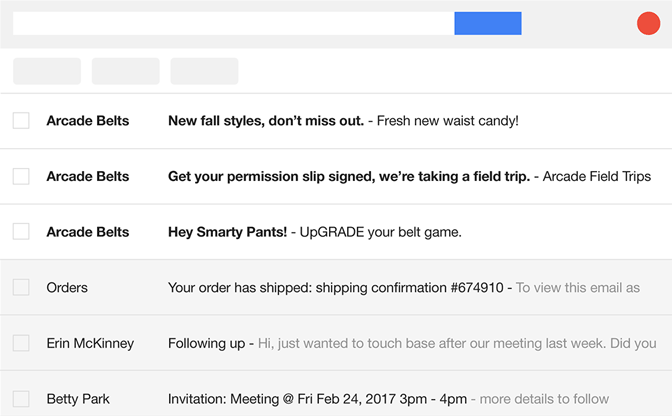Tick checkbox for 'Get your permission slip' email

pyautogui.click(x=21, y=176)
